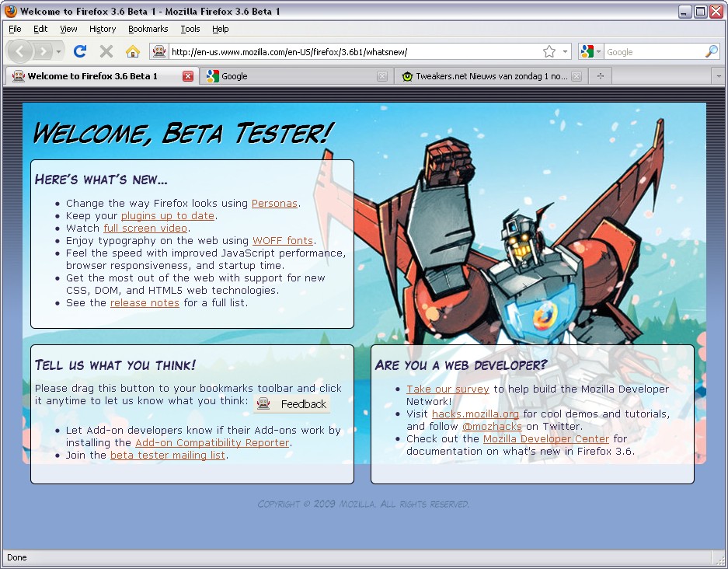Open the File menu
The height and width of the screenshot is (569, 728).
pyautogui.click(x=15, y=29)
